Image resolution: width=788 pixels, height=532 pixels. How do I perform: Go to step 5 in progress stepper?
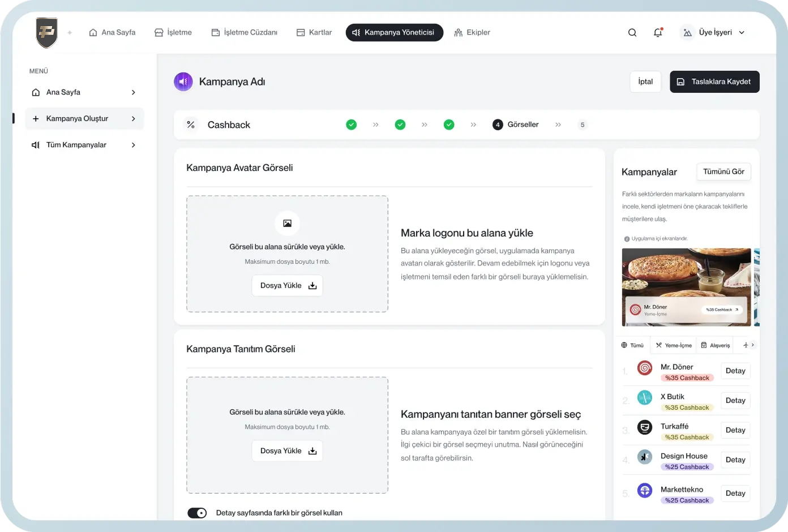point(582,125)
